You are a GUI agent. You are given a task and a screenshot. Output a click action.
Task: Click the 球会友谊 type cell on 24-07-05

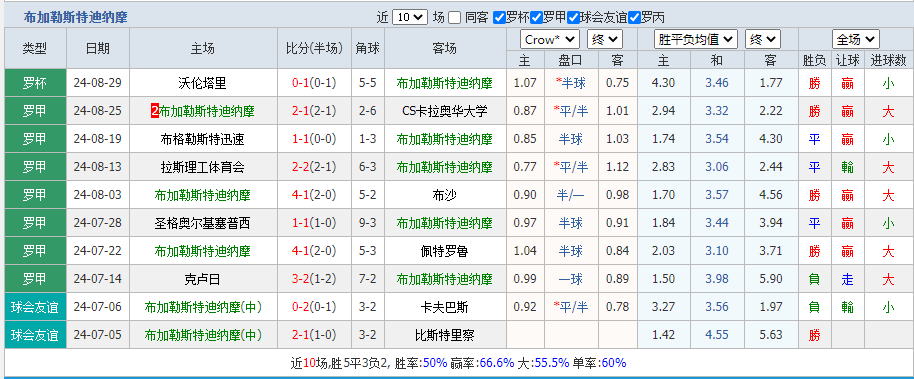(35, 335)
